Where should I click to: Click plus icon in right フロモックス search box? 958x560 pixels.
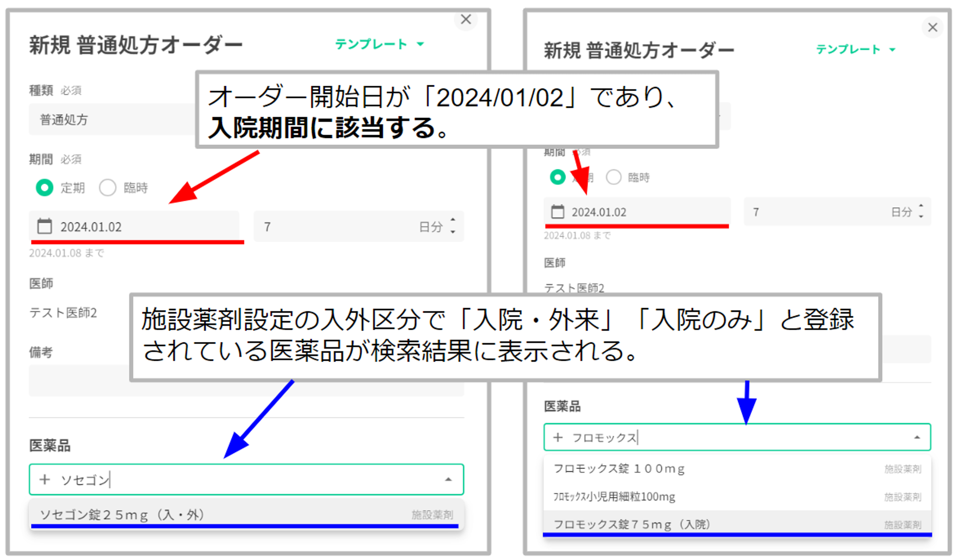tap(558, 437)
